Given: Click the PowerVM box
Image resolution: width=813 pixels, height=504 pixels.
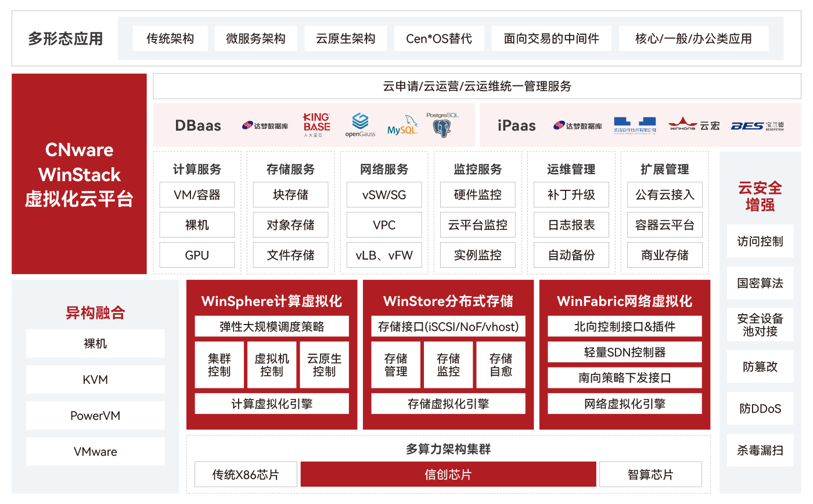Looking at the screenshot, I should click(95, 415).
